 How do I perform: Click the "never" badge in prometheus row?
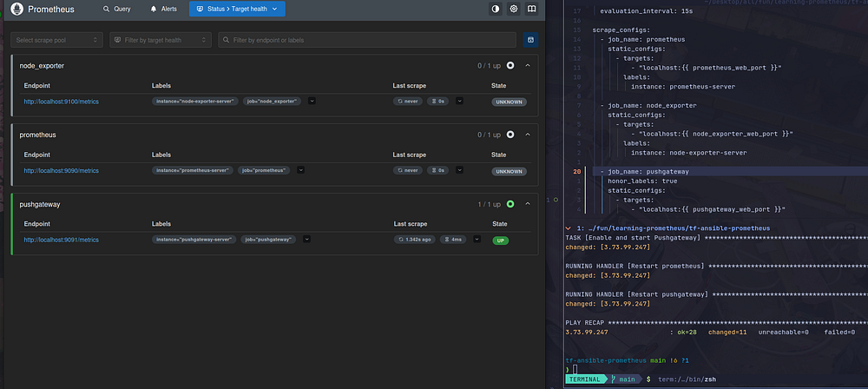point(408,171)
